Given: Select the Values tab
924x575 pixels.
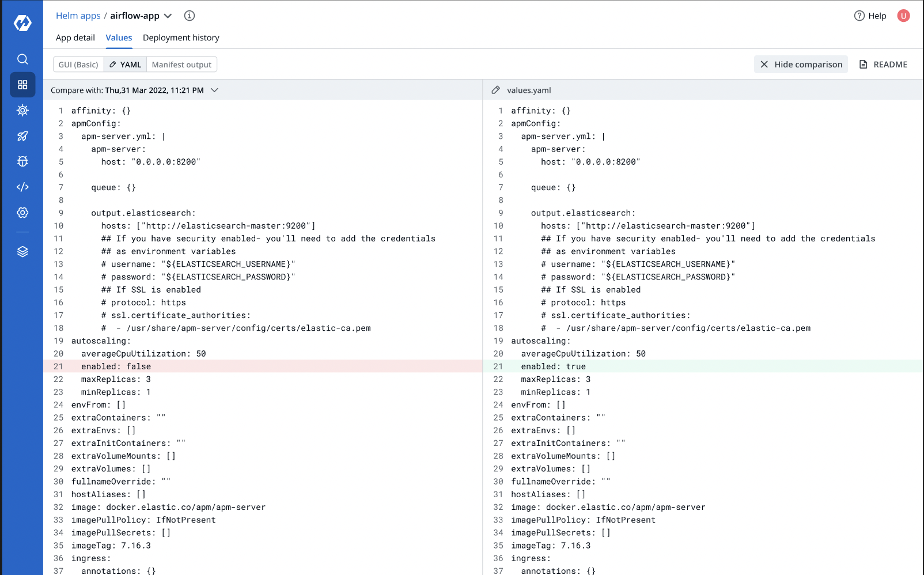Looking at the screenshot, I should (119, 37).
